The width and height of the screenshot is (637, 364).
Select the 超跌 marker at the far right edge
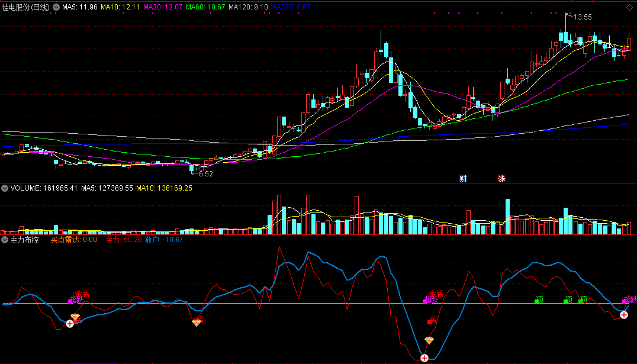pos(630,301)
